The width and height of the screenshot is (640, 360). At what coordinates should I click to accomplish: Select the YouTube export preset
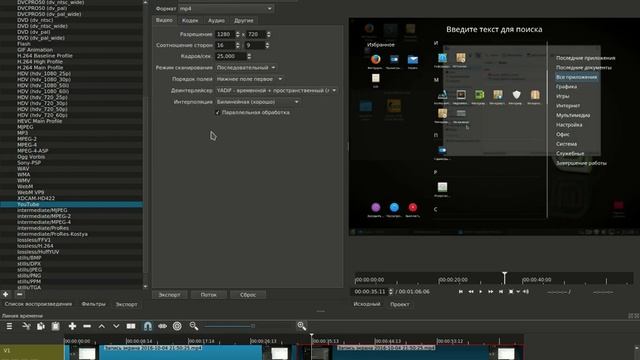(71, 204)
